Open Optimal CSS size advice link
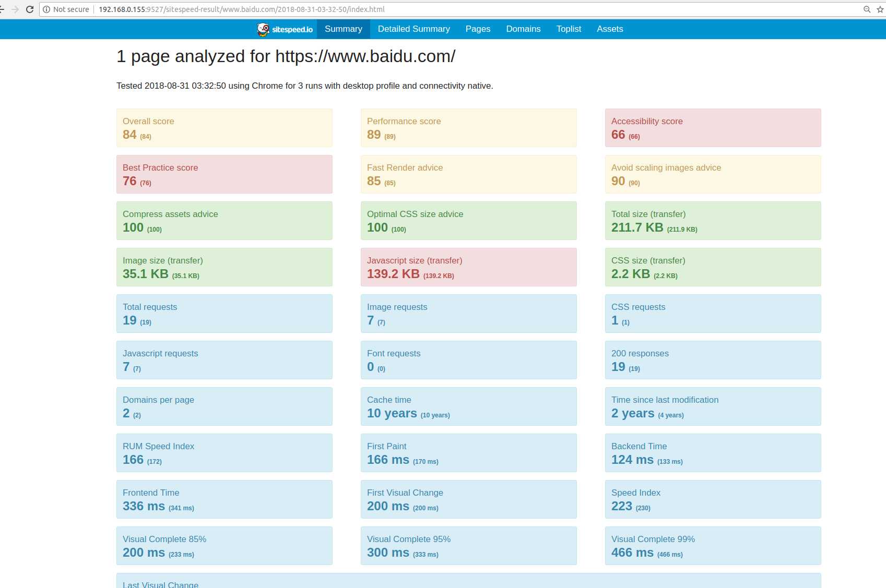Image resolution: width=886 pixels, height=588 pixels. point(415,214)
